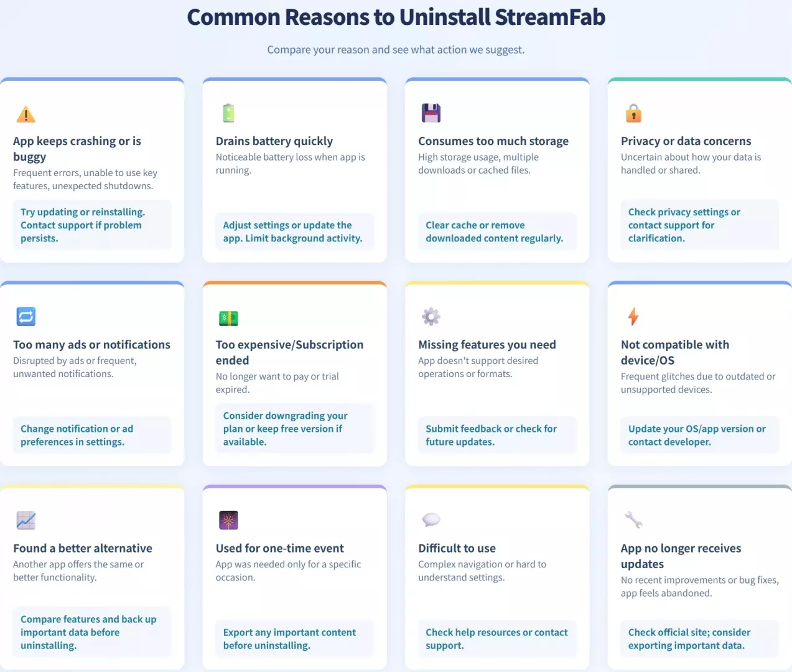This screenshot has width=792, height=672.
Task: Click the floppy disk storage icon
Action: [x=431, y=113]
